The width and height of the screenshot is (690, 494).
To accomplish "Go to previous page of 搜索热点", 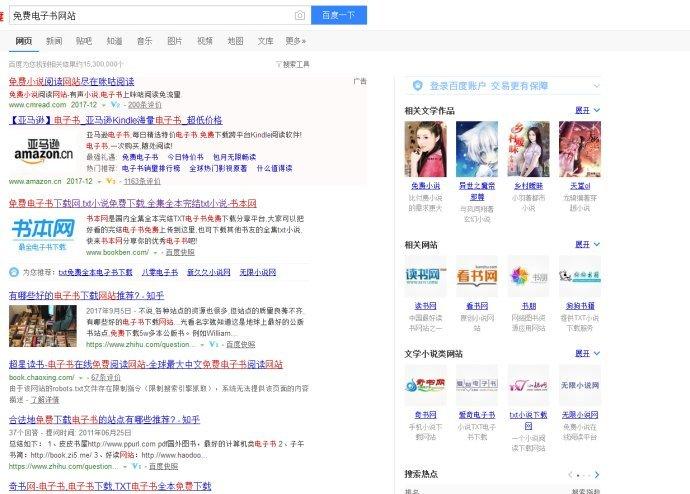I will pos(571,475).
